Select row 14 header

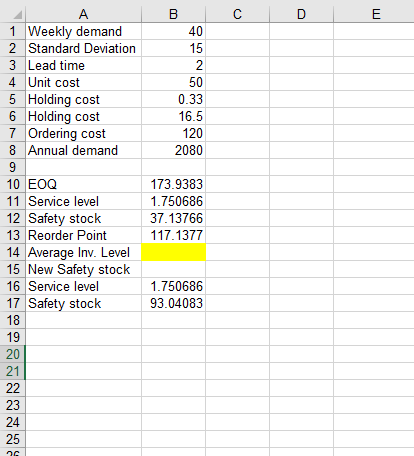[13, 252]
